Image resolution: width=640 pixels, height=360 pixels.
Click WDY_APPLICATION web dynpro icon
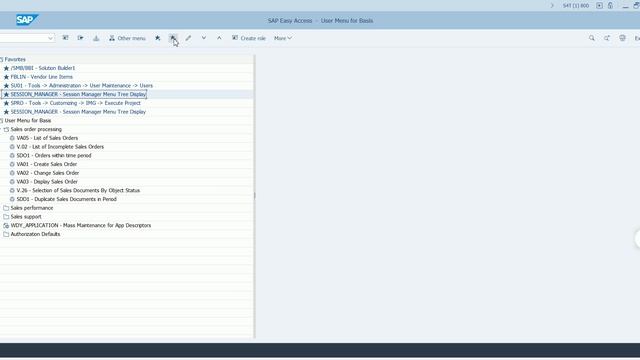6,226
